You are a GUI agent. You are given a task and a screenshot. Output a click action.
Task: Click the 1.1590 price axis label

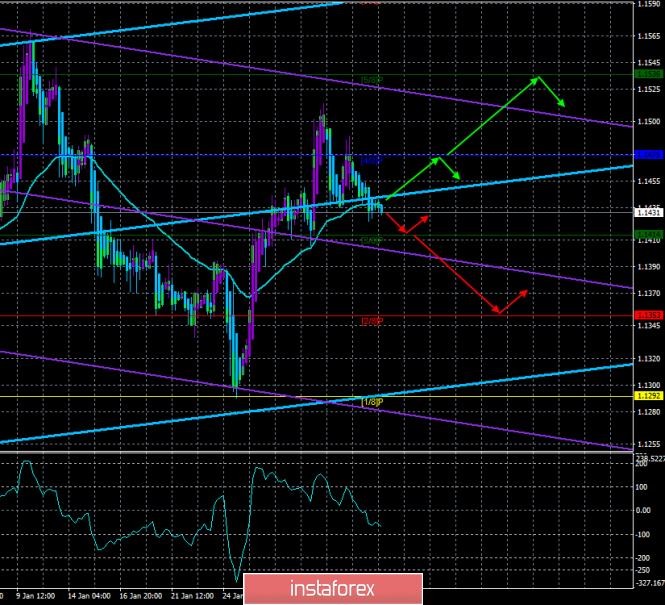(649, 5)
